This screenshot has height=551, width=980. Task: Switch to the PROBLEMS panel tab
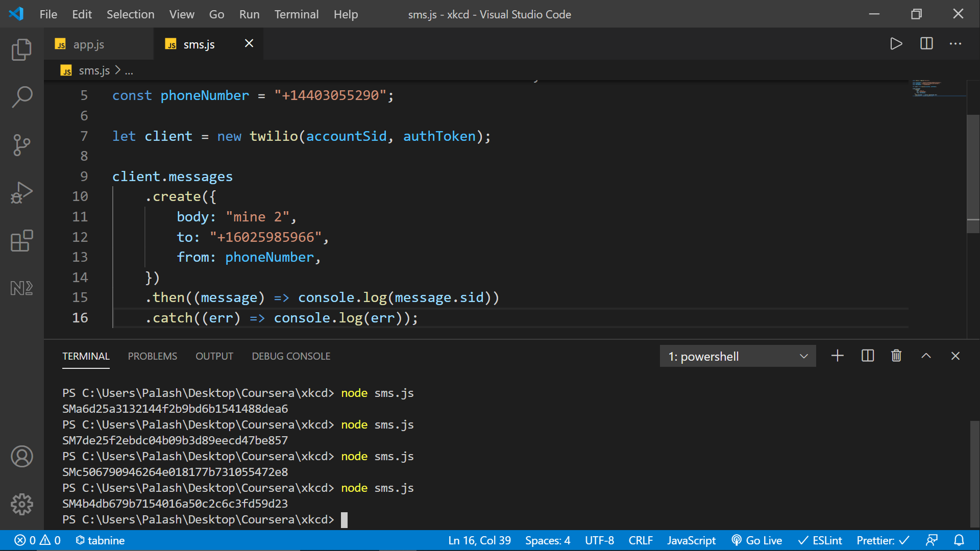click(152, 356)
